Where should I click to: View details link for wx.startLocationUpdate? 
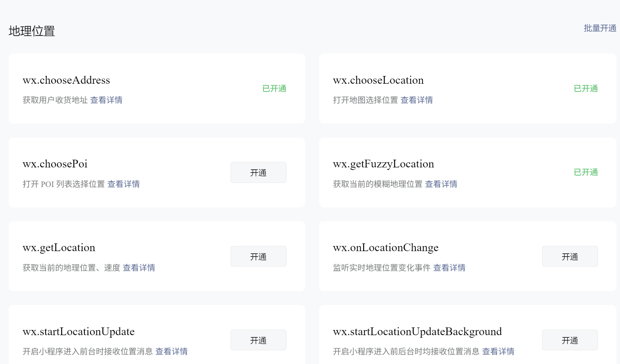[x=172, y=351]
